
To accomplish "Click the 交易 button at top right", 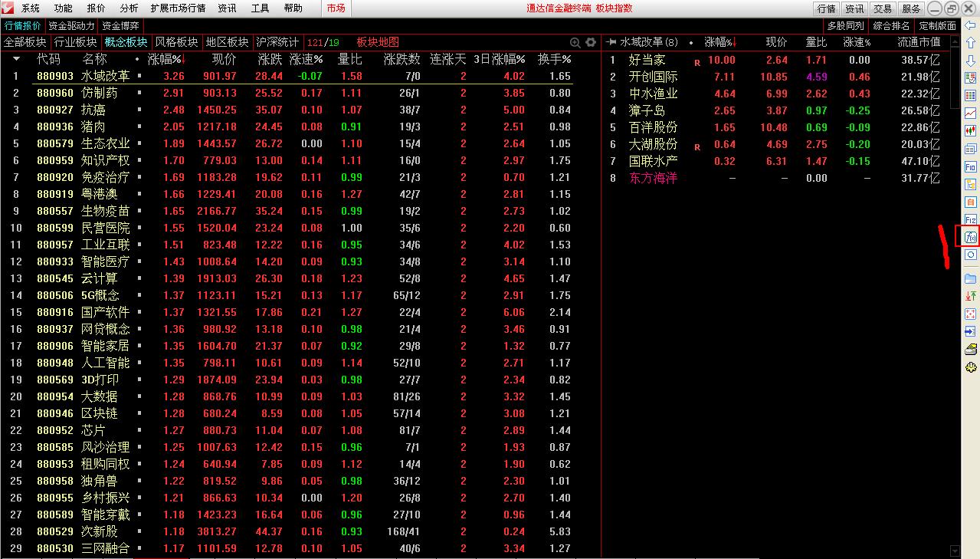I will point(883,8).
